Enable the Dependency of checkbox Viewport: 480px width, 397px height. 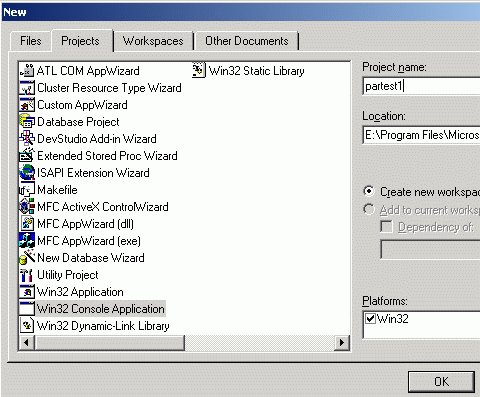pyautogui.click(x=386, y=227)
